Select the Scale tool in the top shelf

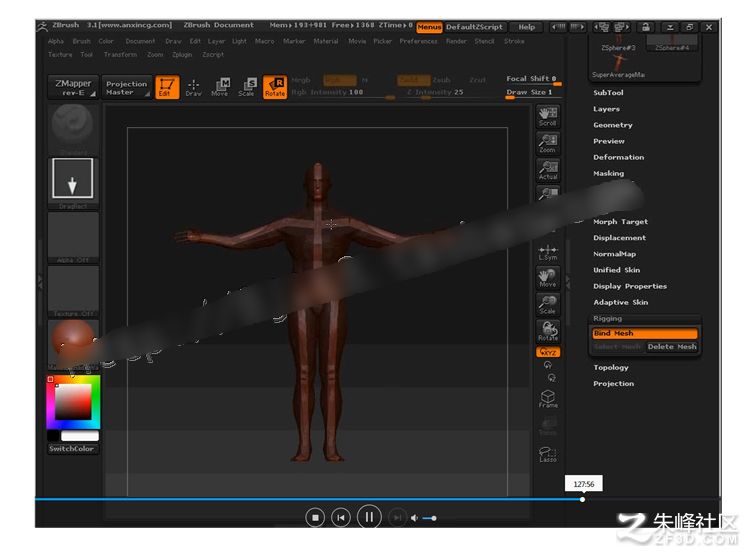tap(247, 87)
